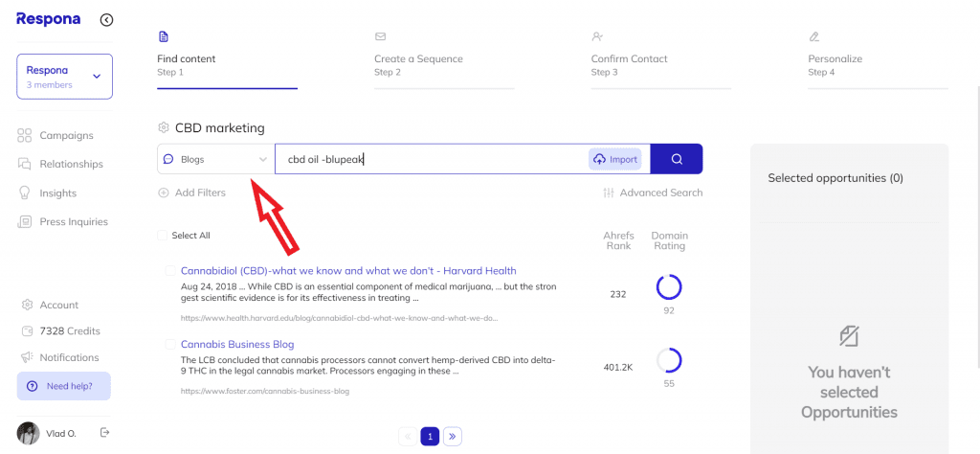Open campaign settings gear next to CBD marketing

163,127
